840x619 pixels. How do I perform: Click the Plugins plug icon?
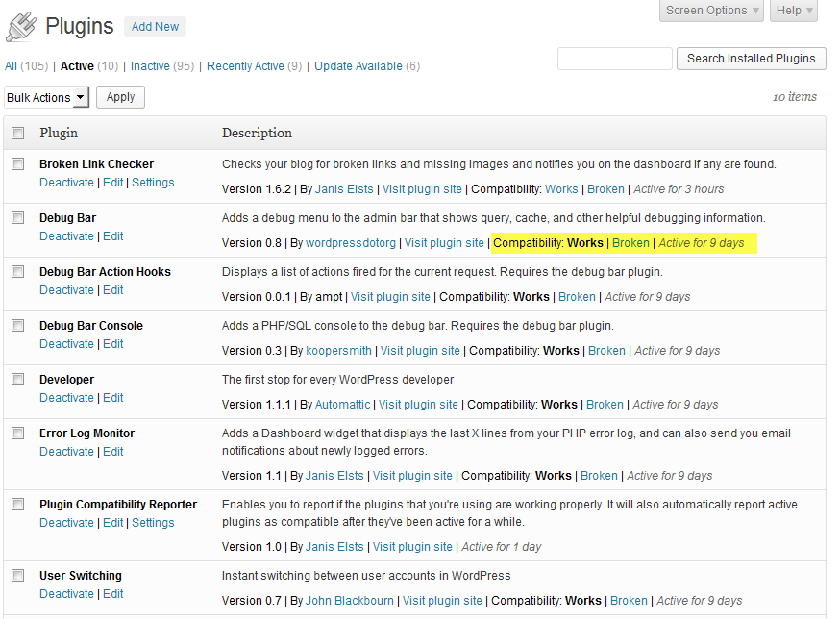[x=21, y=27]
